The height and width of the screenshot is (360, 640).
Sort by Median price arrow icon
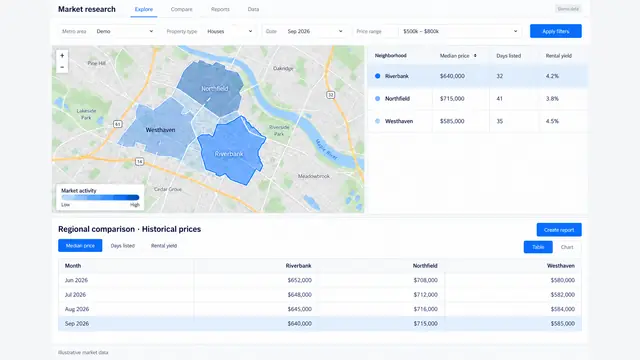click(475, 56)
